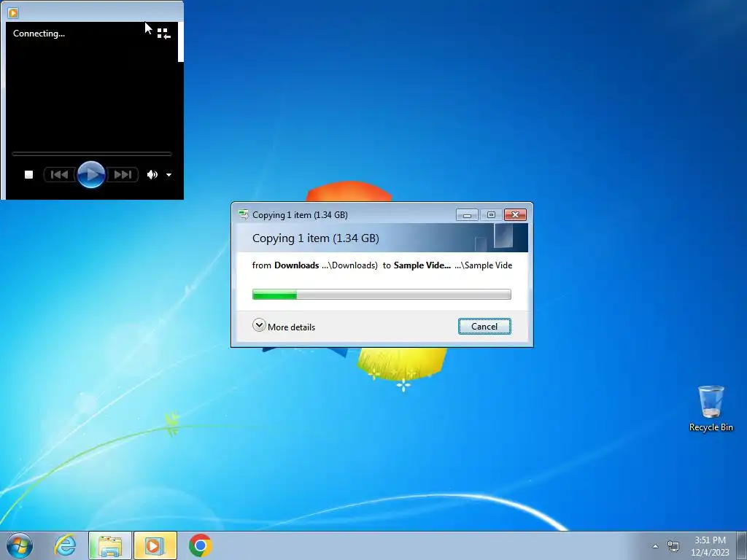Click the blue Play button
Screen dimensions: 747x560
click(x=91, y=174)
